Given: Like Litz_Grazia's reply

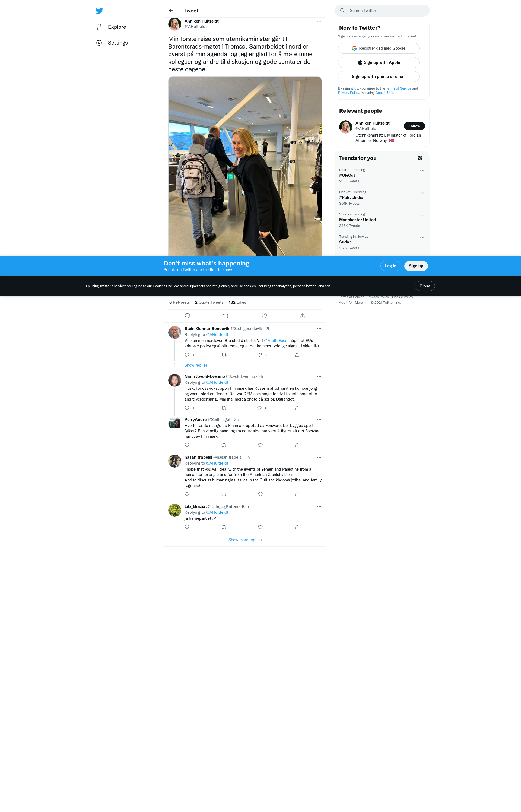Looking at the screenshot, I should [260, 527].
